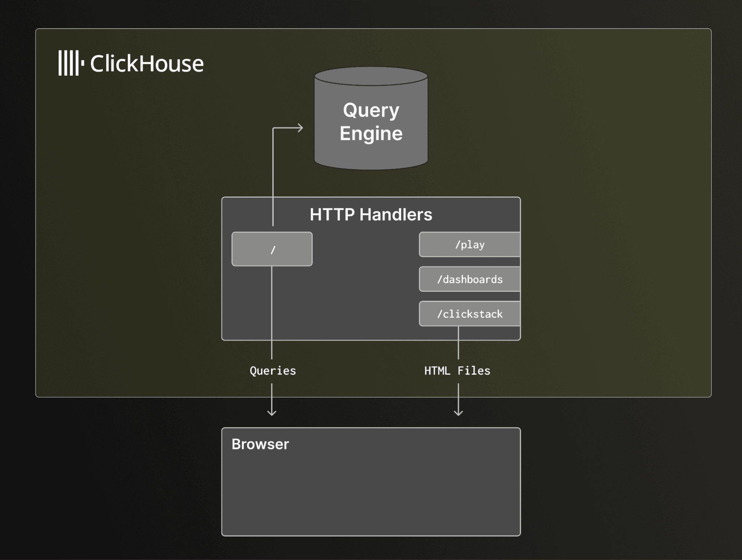Viewport: 742px width, 560px height.
Task: Select the Query Engine cylinder
Action: [371, 122]
